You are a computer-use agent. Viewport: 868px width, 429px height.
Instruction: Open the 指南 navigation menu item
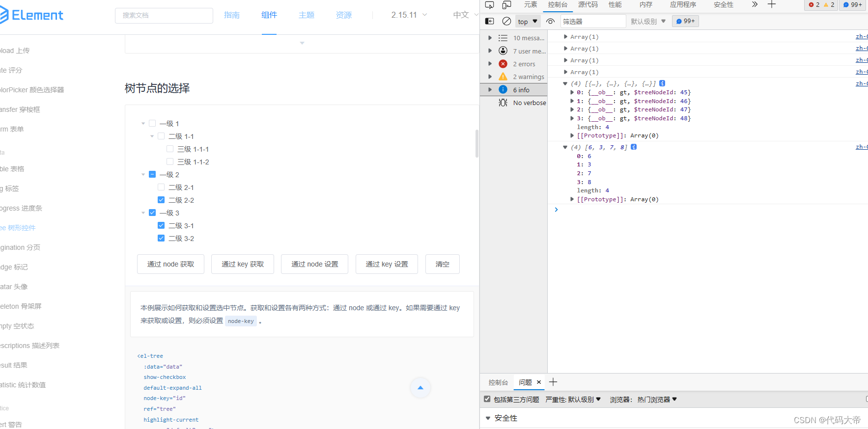point(232,15)
